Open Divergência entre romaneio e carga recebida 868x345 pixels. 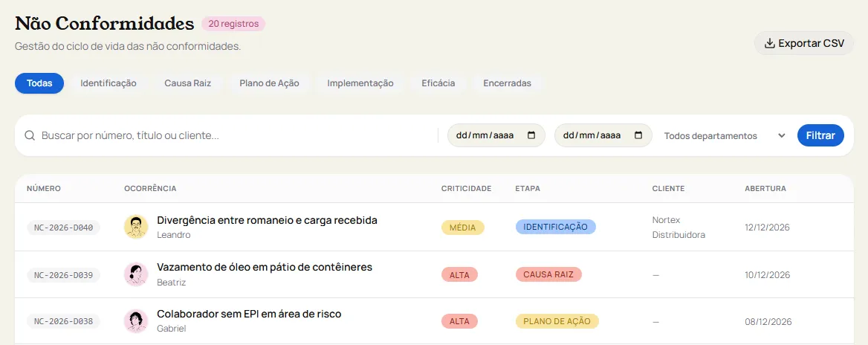(268, 220)
